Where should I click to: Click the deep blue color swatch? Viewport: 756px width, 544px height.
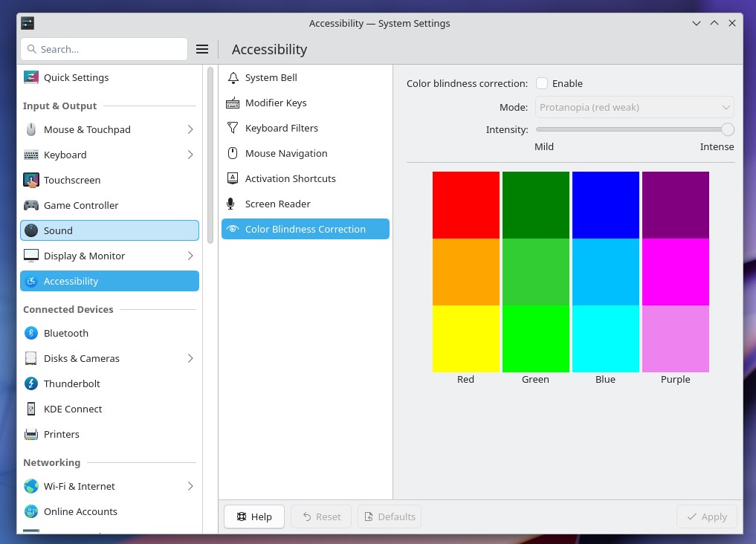click(x=606, y=205)
